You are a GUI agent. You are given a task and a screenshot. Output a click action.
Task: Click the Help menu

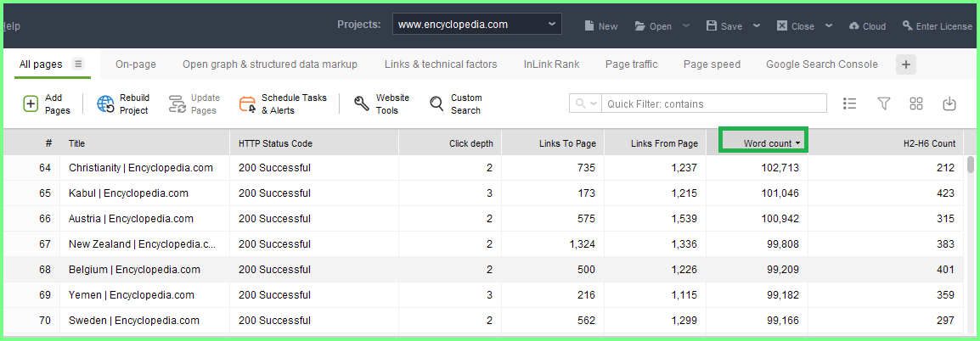click(11, 25)
